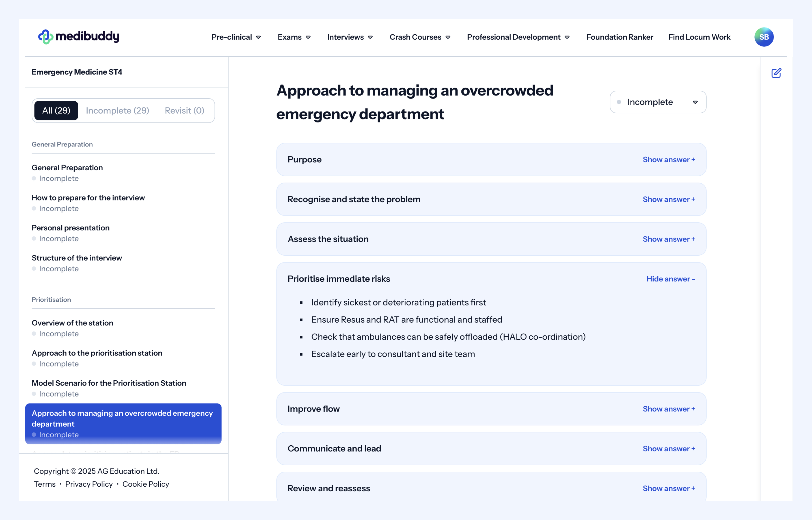The height and width of the screenshot is (520, 812).
Task: Click the Crash Courses chevron icon
Action: (448, 38)
